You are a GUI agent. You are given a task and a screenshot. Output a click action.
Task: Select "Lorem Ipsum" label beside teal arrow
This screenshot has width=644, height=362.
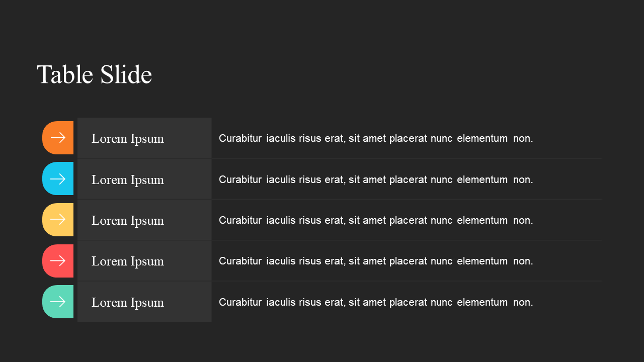point(127,303)
